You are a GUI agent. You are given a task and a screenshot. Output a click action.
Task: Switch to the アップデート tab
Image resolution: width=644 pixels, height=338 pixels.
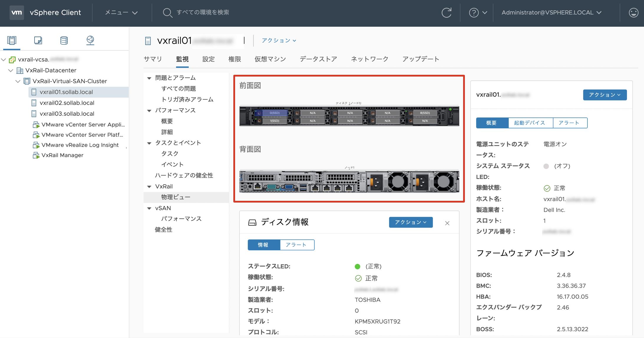(421, 59)
